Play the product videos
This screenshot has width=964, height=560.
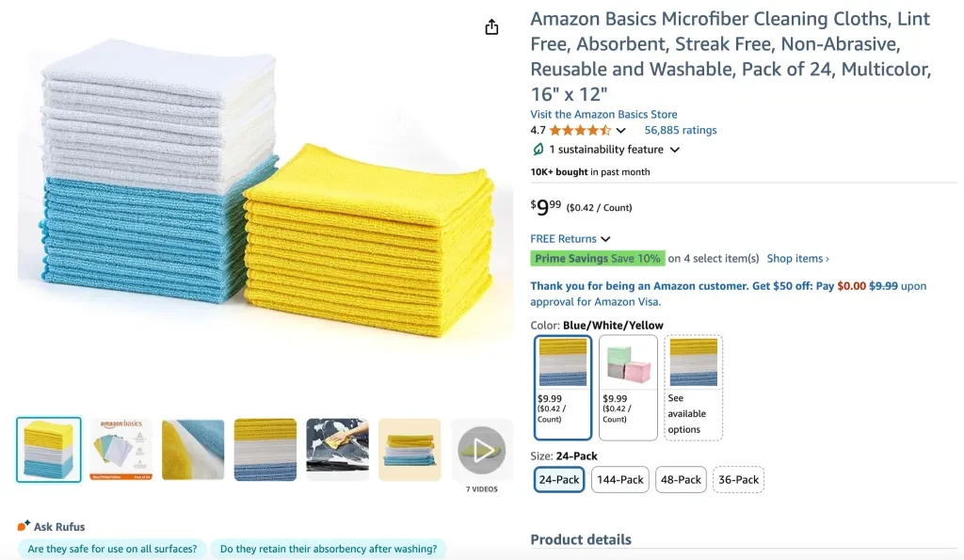click(482, 449)
